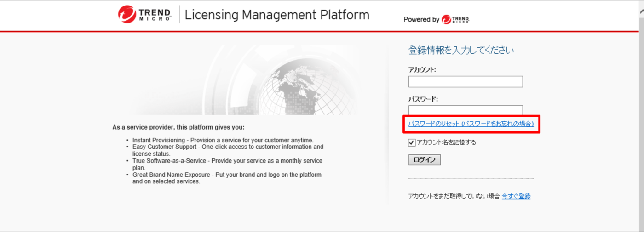Click the アカウント: field label

pos(422,69)
